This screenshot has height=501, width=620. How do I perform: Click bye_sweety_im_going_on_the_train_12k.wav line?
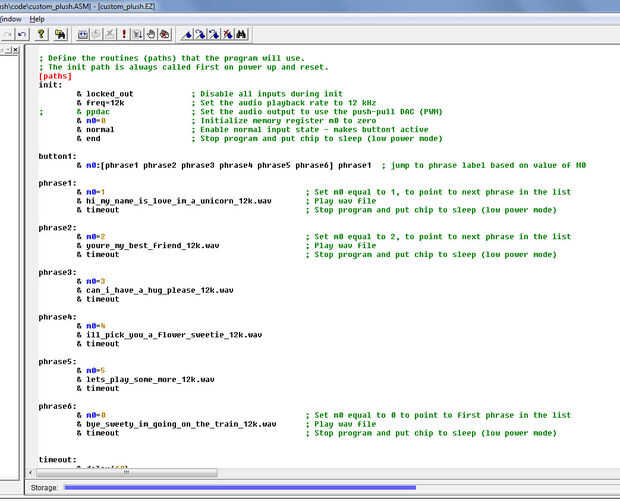[x=176, y=424]
